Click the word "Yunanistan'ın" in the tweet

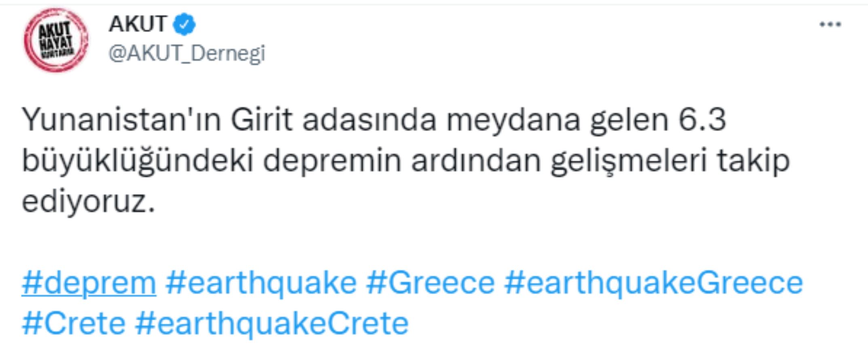point(121,120)
